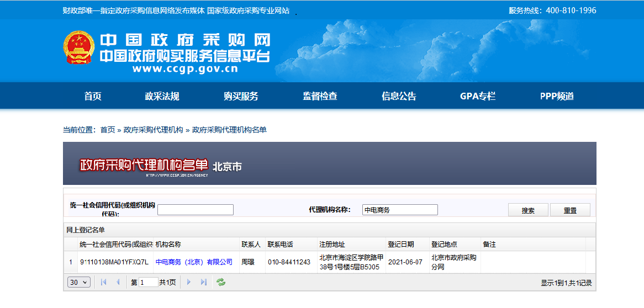Viewport: 644px width, 308px height.
Task: Click the 重置 reset button
Action: [570, 210]
